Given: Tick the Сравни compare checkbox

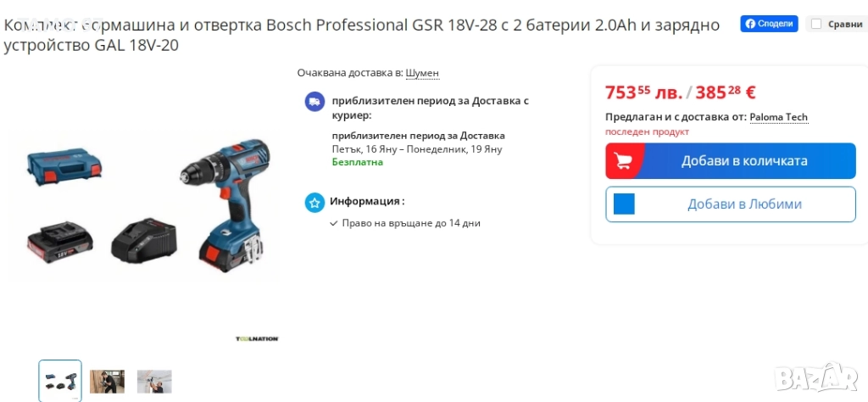Looking at the screenshot, I should (816, 24).
